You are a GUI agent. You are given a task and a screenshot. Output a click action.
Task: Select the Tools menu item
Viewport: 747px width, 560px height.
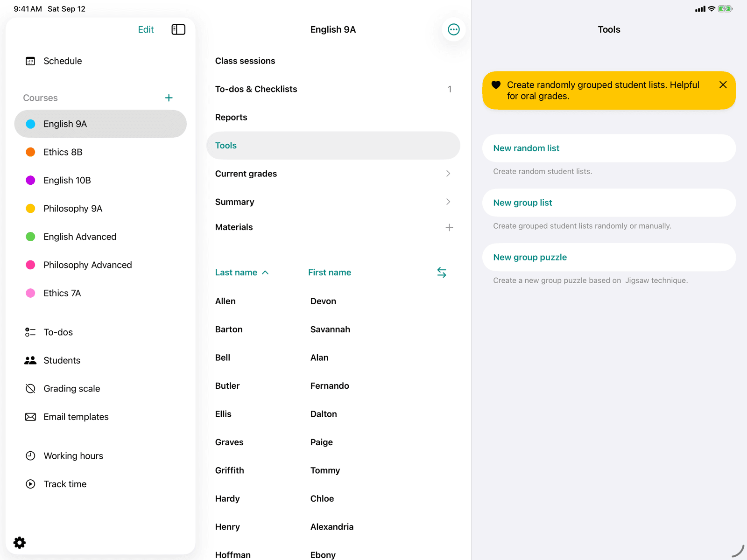tap(333, 146)
